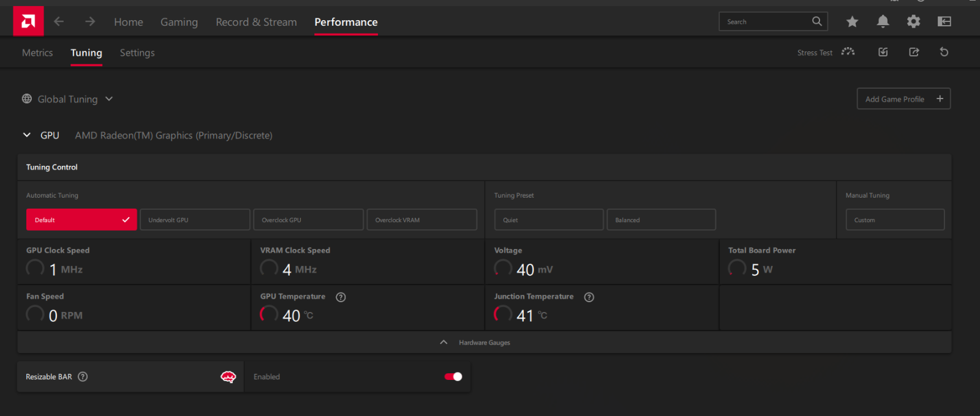
Task: Click the Manual Tuning label
Action: click(867, 195)
